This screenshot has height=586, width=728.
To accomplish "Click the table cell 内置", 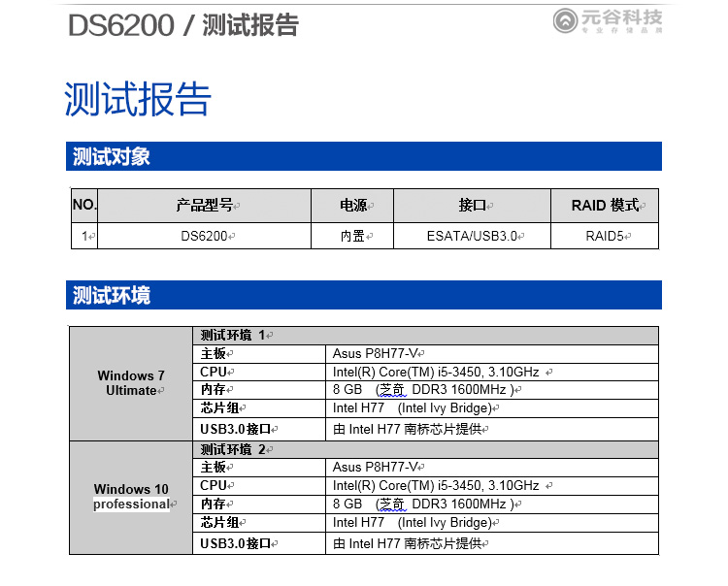I will coord(352,236).
